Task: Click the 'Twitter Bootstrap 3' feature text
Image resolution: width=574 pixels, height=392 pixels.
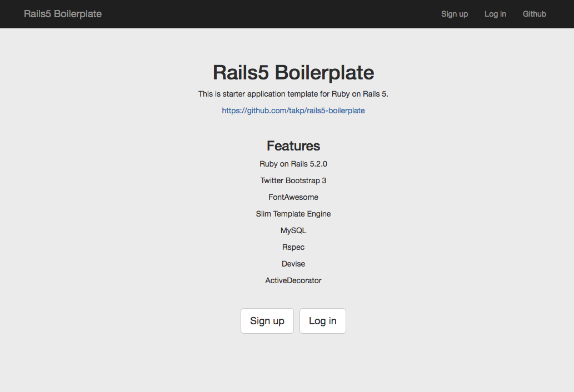Action: 293,180
